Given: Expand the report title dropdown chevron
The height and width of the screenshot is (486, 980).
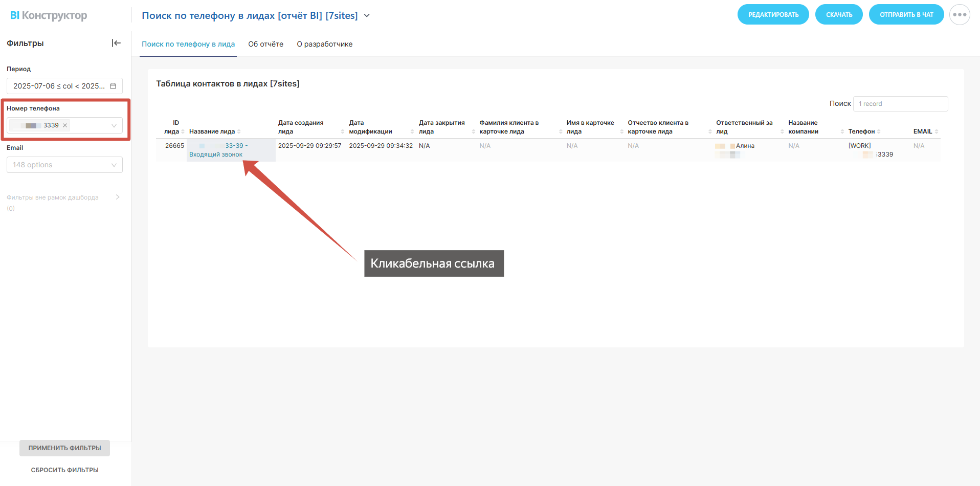Looking at the screenshot, I should click(x=367, y=16).
